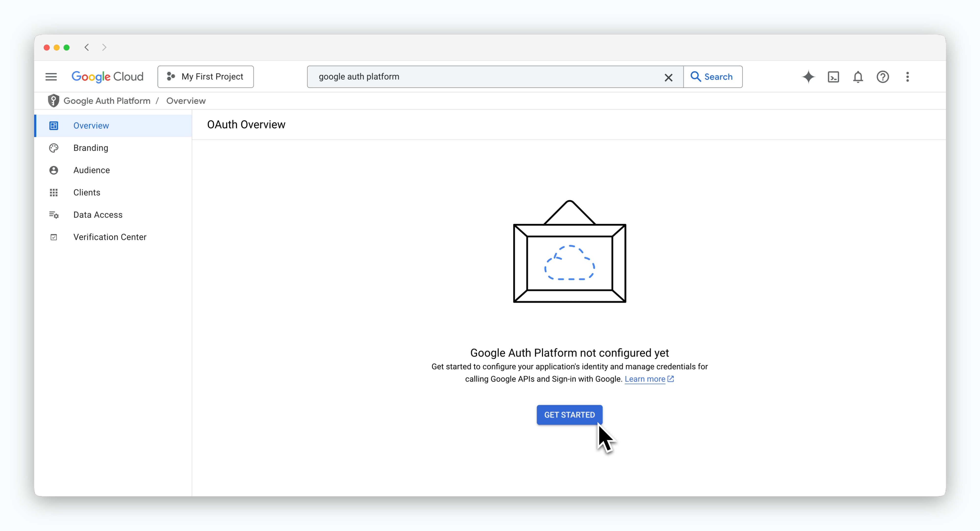
Task: Click the Google Auth Platform shield icon
Action: coord(53,101)
